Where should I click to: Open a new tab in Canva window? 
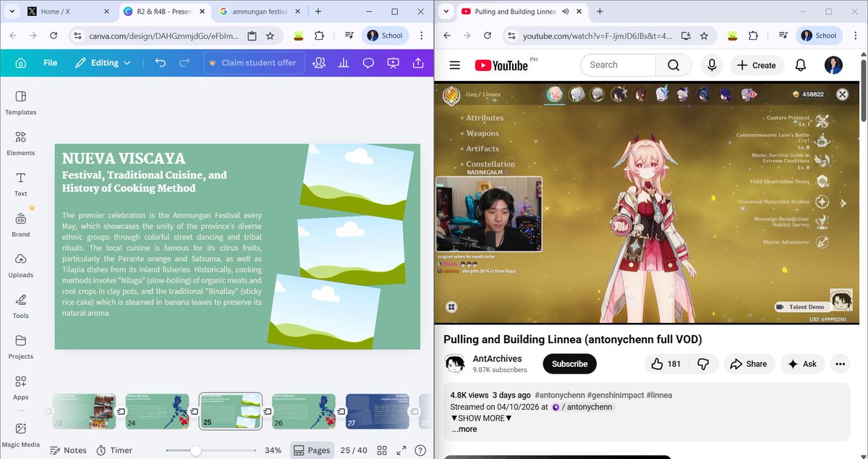318,12
